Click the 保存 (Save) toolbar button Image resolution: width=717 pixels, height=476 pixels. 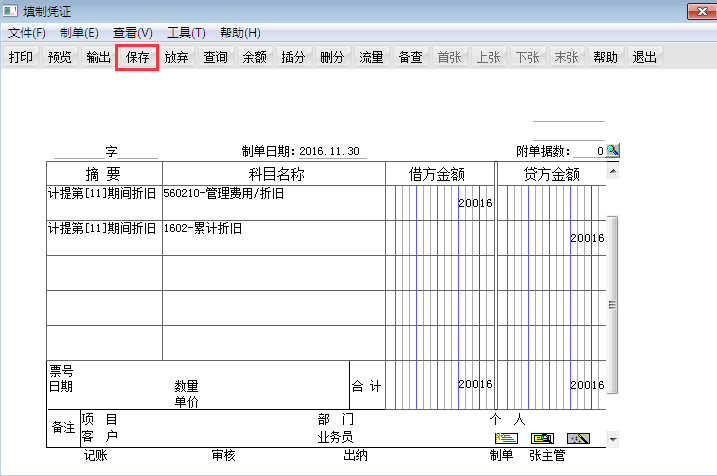[138, 57]
